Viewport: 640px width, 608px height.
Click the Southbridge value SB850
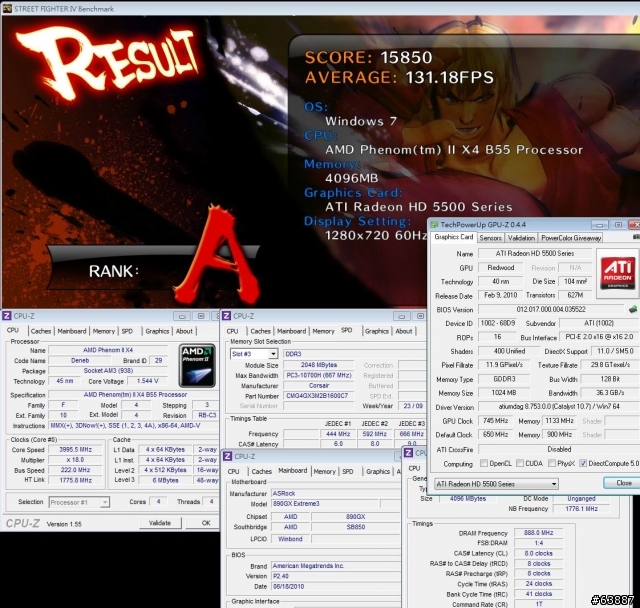(x=356, y=527)
